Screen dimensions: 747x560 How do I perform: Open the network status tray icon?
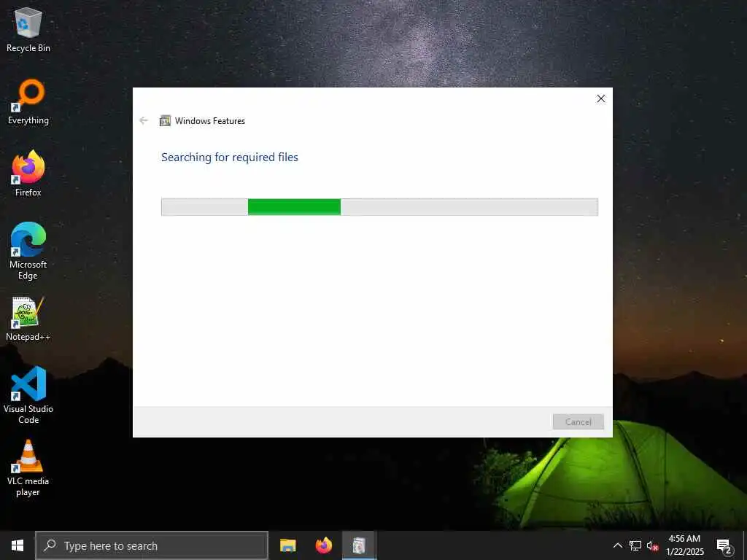click(x=635, y=545)
